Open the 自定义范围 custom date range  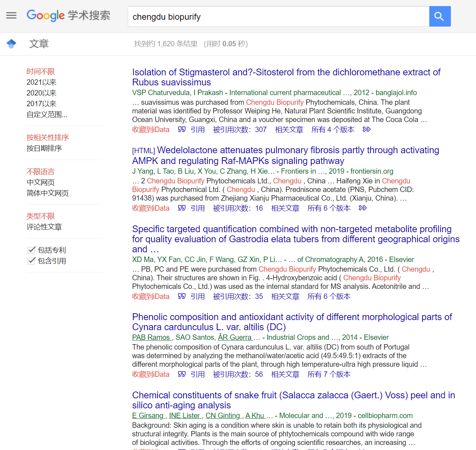(x=47, y=114)
